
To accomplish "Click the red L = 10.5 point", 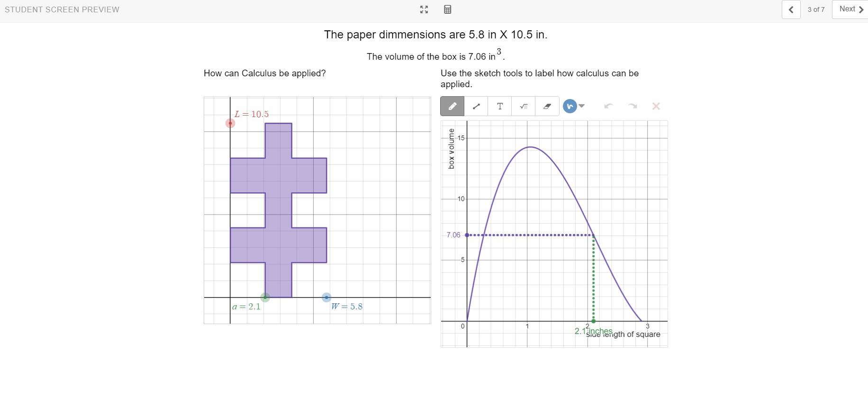I will click(x=230, y=123).
